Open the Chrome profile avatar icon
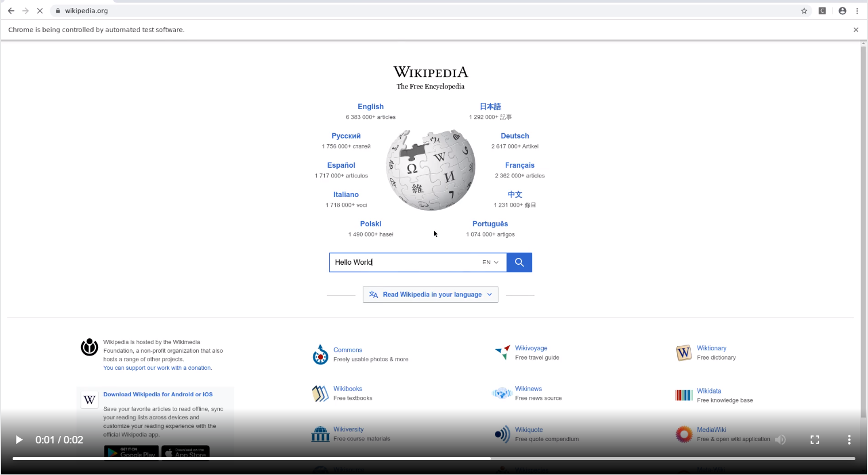The image size is (868, 475). click(x=842, y=11)
